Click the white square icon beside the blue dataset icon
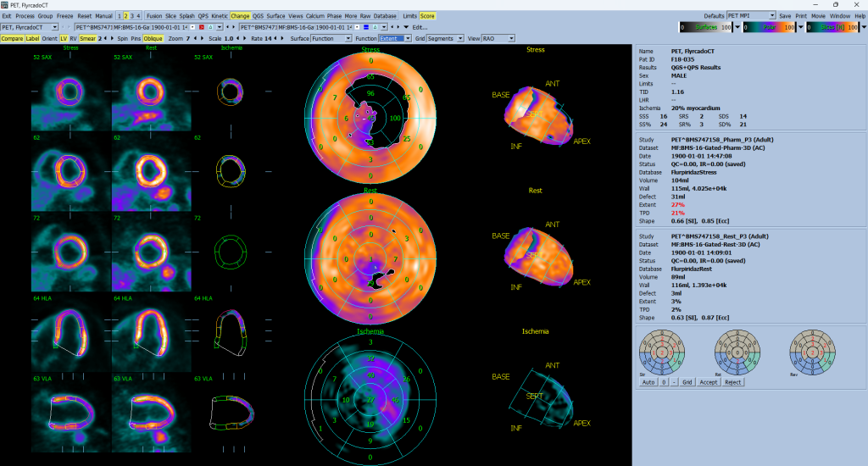This screenshot has width=868, height=466. (x=357, y=27)
